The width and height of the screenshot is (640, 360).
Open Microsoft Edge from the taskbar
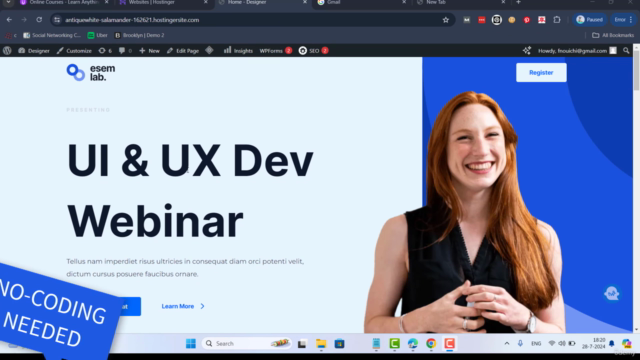click(x=413, y=344)
